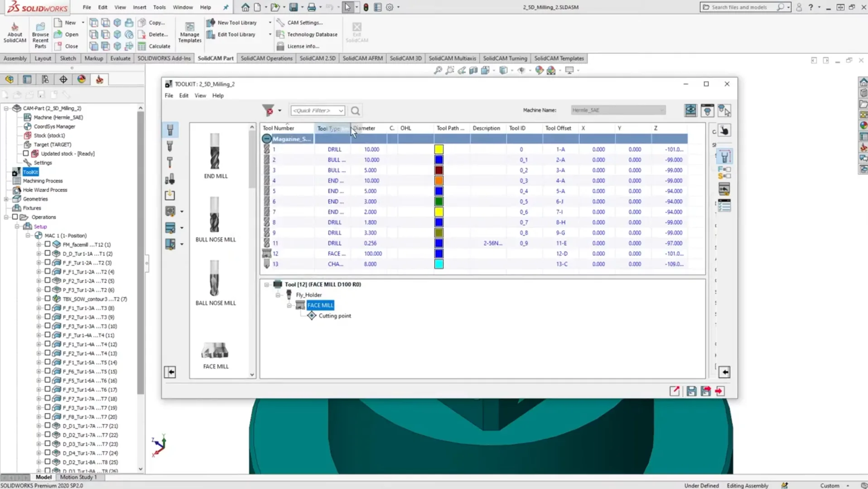The height and width of the screenshot is (489, 868).
Task: Click the Browse Recent Parts icon
Action: 40,27
